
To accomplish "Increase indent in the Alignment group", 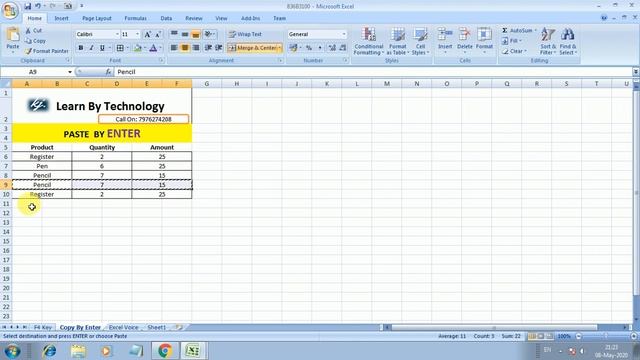I will tap(219, 48).
